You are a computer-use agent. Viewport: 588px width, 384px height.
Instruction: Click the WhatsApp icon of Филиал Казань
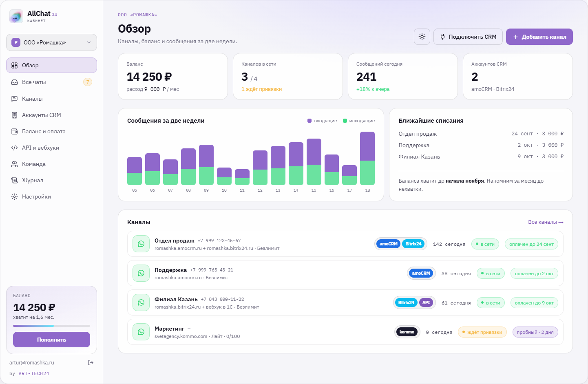(141, 302)
